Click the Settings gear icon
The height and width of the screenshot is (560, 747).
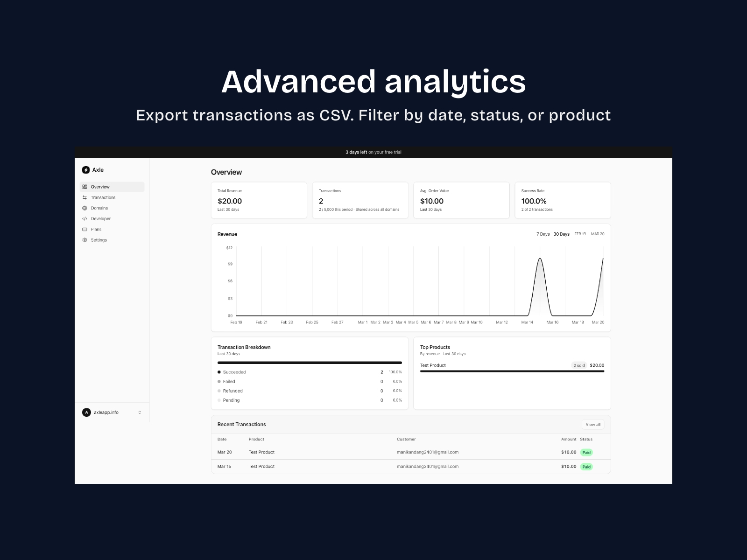(85, 240)
